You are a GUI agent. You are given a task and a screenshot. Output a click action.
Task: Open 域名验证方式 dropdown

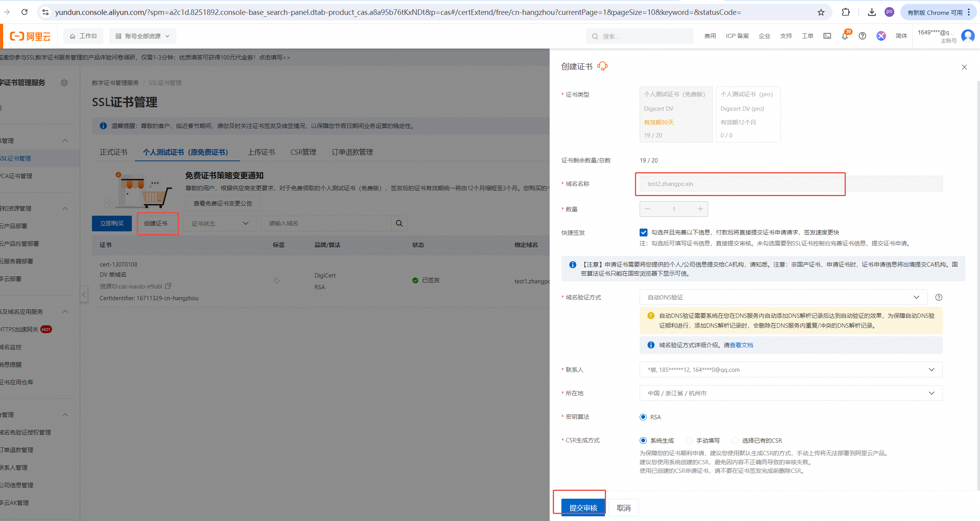pyautogui.click(x=783, y=297)
